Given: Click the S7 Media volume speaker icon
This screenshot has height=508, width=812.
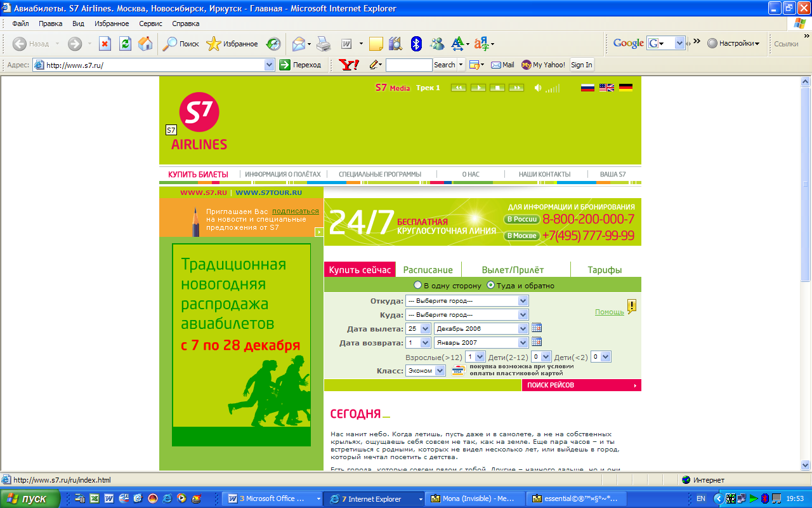Looking at the screenshot, I should point(538,88).
